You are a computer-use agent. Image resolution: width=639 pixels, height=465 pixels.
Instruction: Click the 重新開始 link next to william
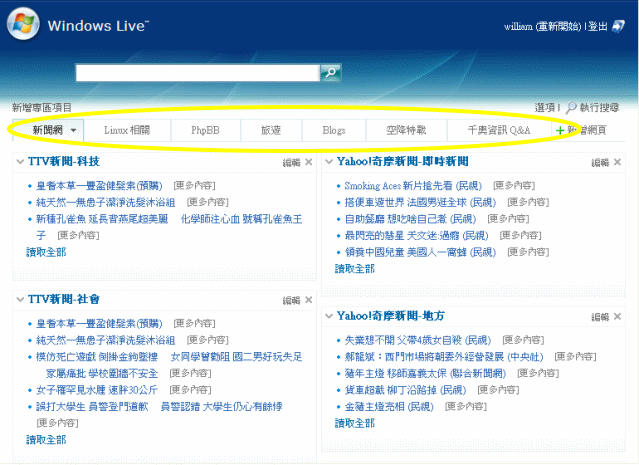(x=558, y=26)
